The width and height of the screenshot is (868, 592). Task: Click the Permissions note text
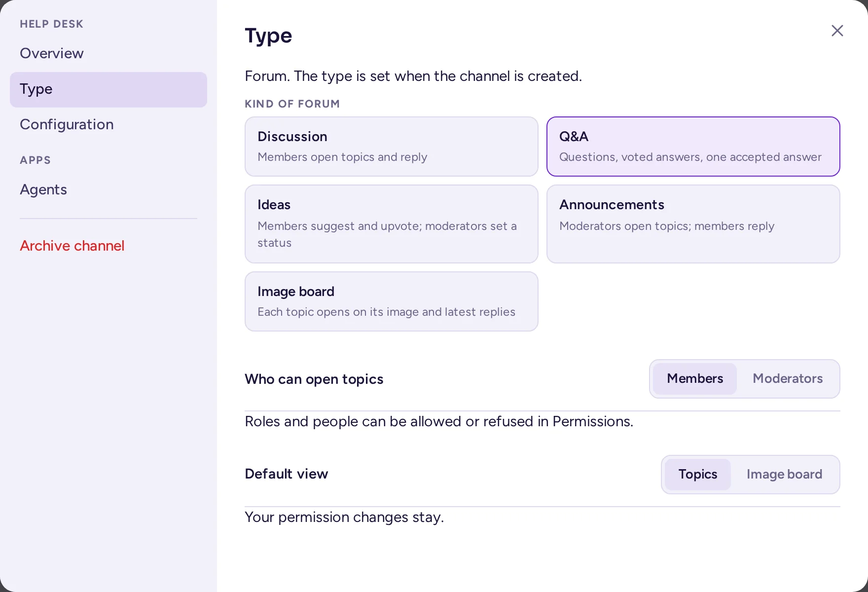[x=439, y=421]
